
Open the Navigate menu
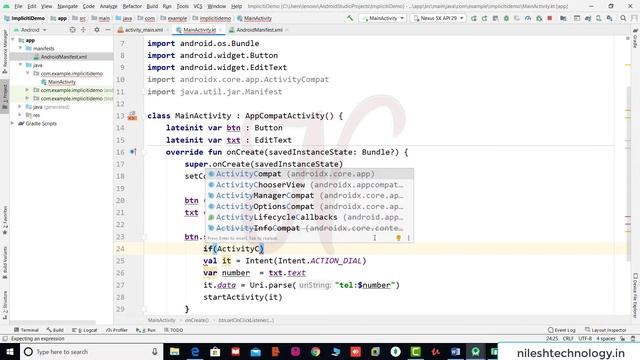(67, 6)
